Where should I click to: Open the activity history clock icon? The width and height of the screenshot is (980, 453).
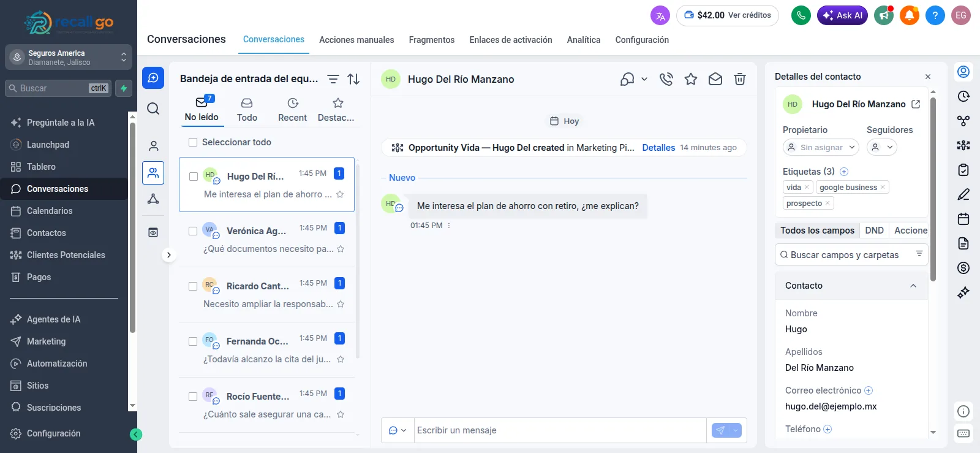963,96
